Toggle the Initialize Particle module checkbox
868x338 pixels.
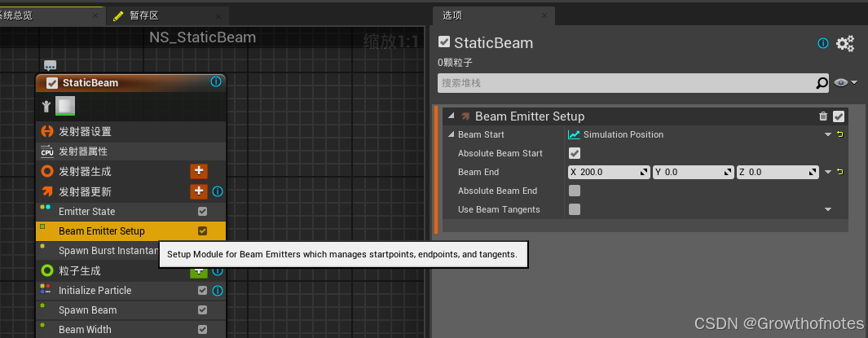coord(203,291)
